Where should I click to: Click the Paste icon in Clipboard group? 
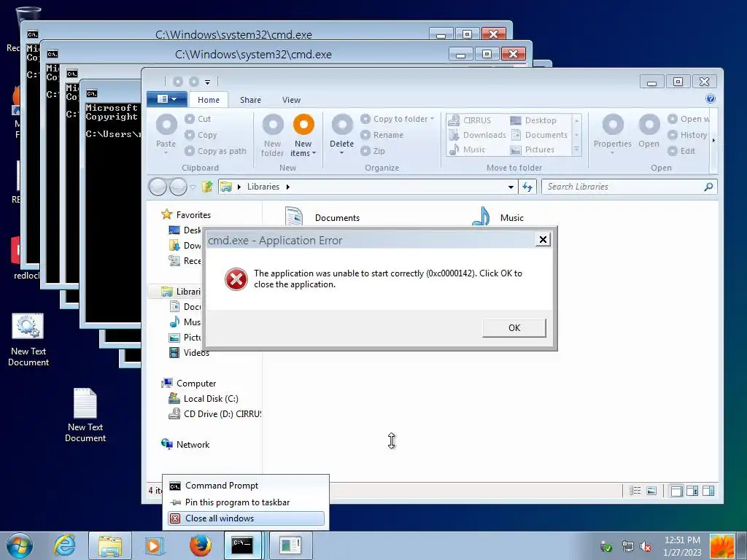(x=166, y=125)
